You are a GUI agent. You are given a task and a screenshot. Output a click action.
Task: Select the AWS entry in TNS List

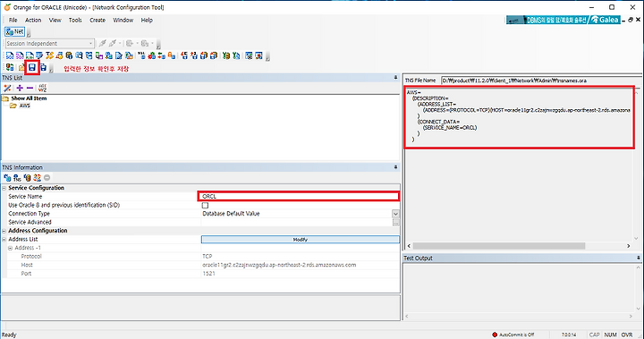point(25,106)
